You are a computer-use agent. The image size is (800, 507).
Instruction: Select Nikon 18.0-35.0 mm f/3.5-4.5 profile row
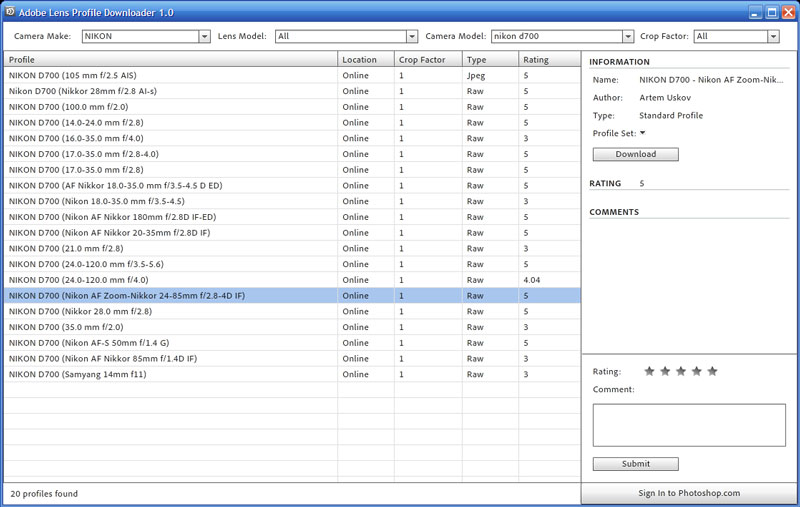292,201
